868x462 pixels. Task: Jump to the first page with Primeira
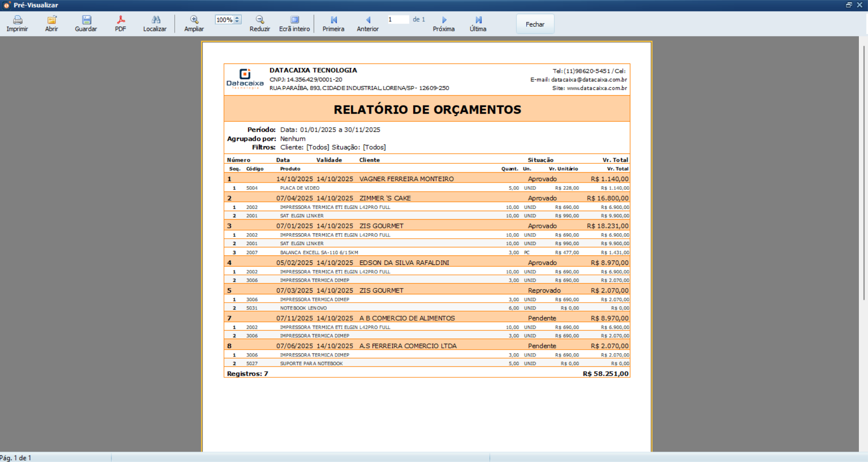pyautogui.click(x=333, y=24)
